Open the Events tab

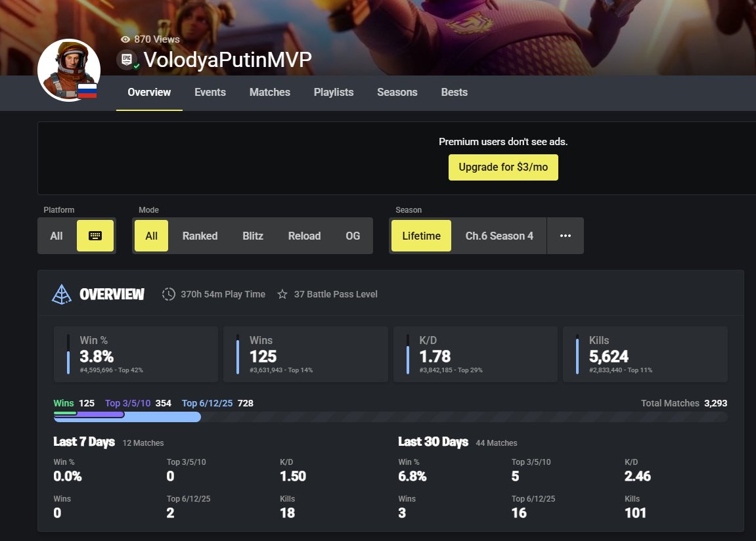[210, 92]
